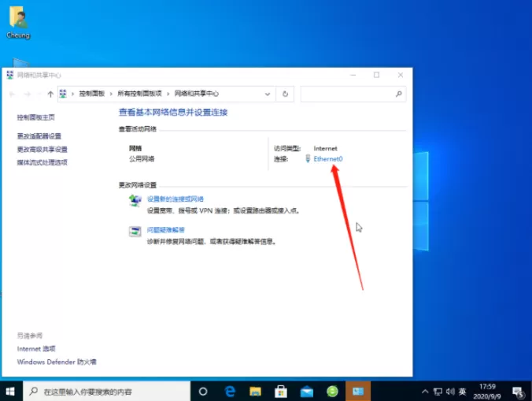Open 更改高级共享设置

[42, 150]
